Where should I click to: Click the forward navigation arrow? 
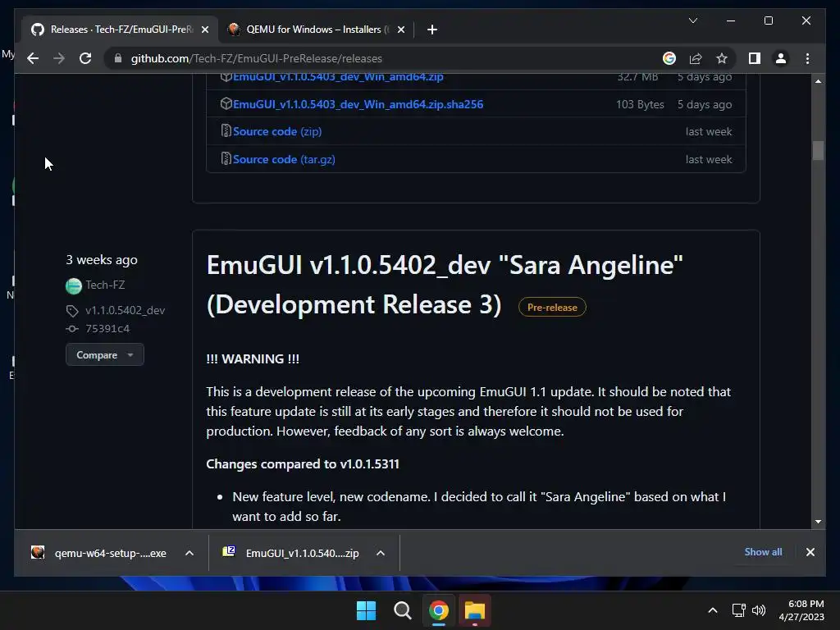pyautogui.click(x=59, y=58)
